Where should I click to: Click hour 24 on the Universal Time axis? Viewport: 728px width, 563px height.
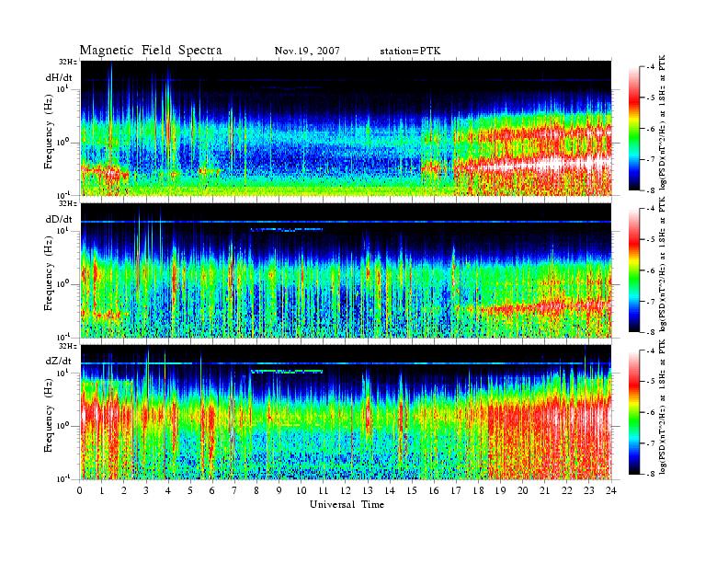click(x=610, y=491)
